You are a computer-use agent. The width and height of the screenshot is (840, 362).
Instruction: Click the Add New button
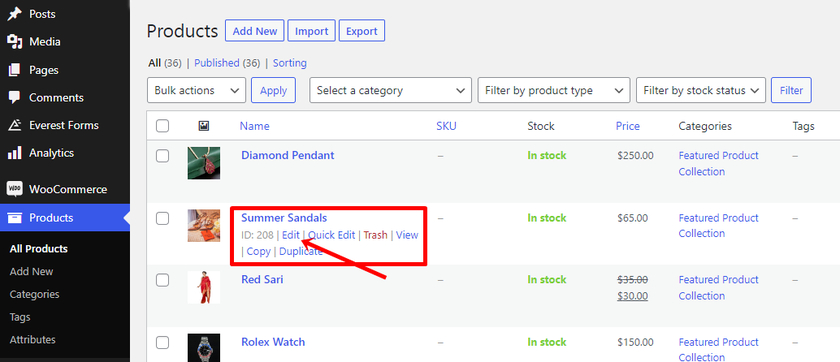(x=255, y=31)
